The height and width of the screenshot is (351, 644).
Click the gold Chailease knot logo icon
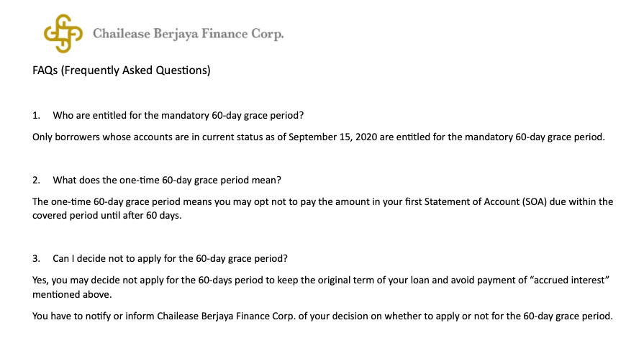pos(63,34)
